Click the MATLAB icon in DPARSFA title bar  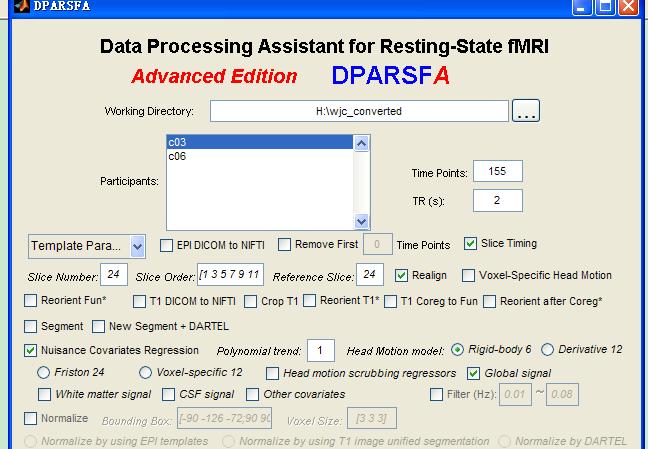(22, 6)
